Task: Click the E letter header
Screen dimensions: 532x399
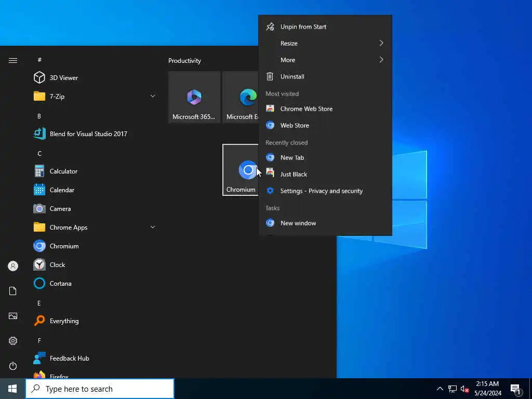Action: [39, 303]
